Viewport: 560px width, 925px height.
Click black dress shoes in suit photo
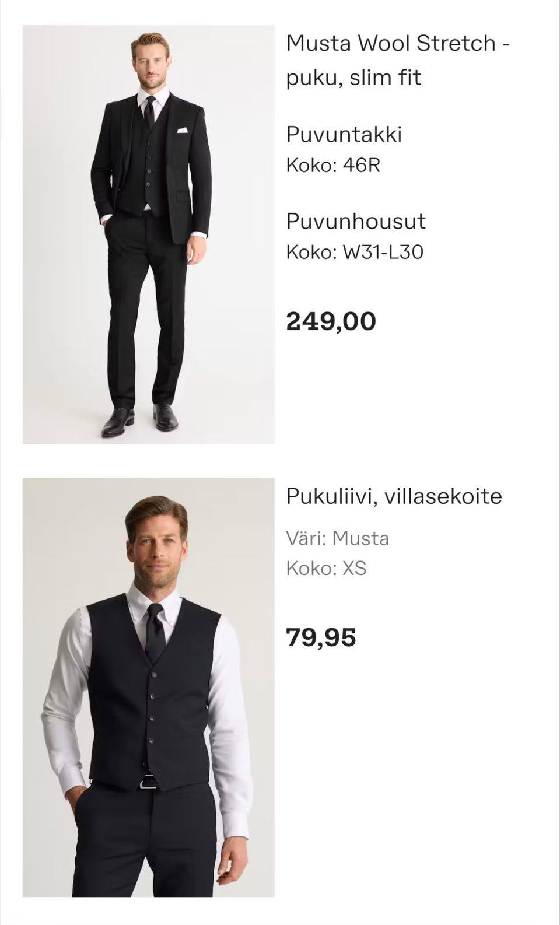tap(118, 422)
